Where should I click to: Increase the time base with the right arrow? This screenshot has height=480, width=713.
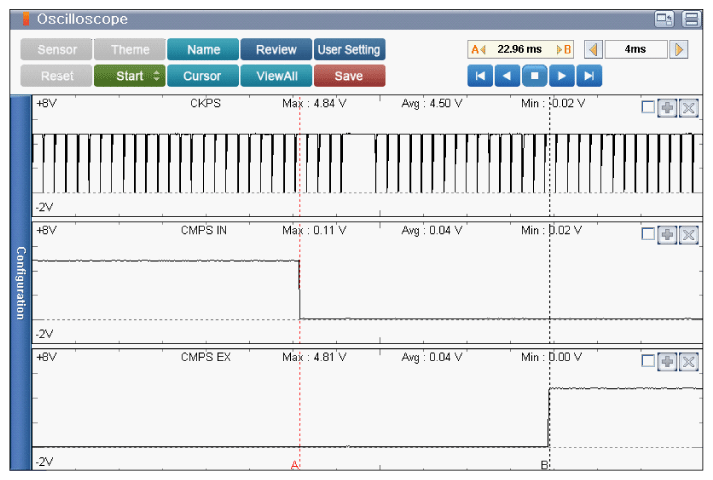[680, 49]
